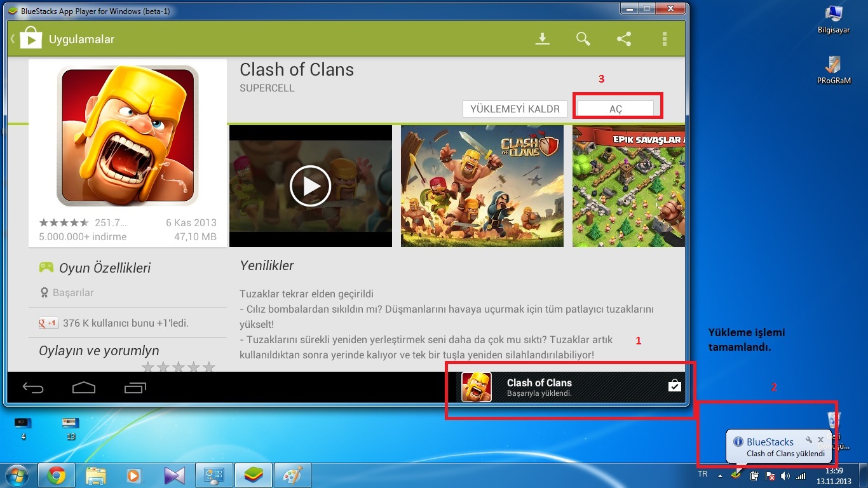Play the Clash of Clans trailer video

click(310, 186)
